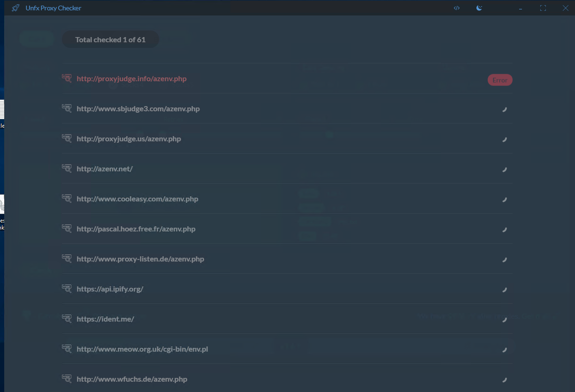Click the judge icon beside www.sbjudge3.com
The image size is (575, 392).
click(x=67, y=108)
